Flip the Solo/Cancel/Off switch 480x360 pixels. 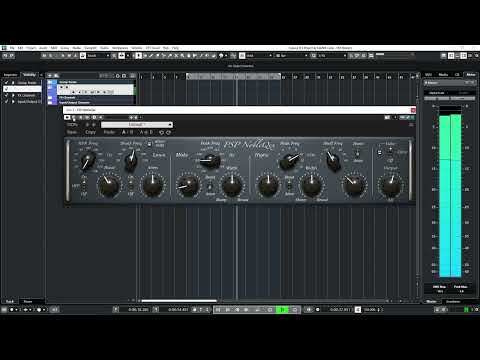[390, 152]
